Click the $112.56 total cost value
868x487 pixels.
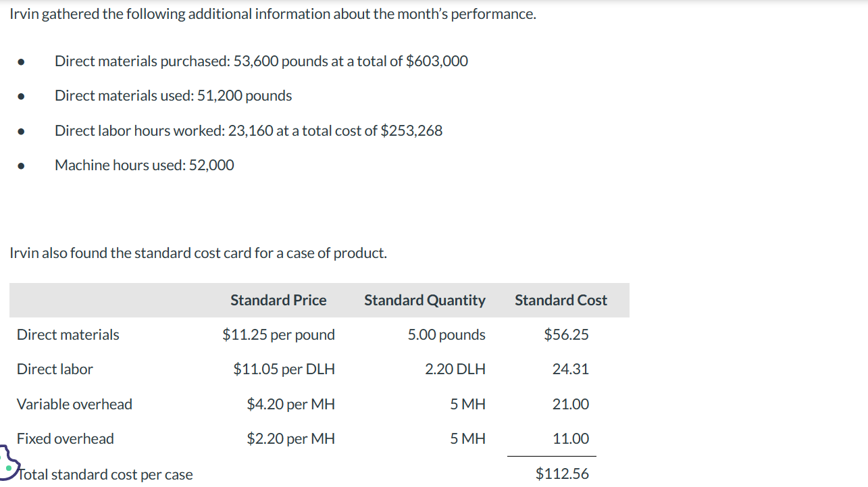pos(562,474)
